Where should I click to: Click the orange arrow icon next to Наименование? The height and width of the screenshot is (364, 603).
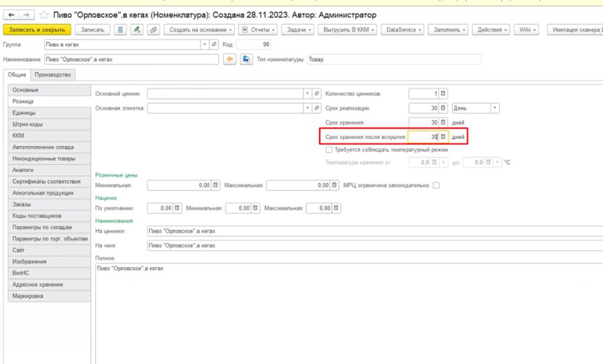230,59
